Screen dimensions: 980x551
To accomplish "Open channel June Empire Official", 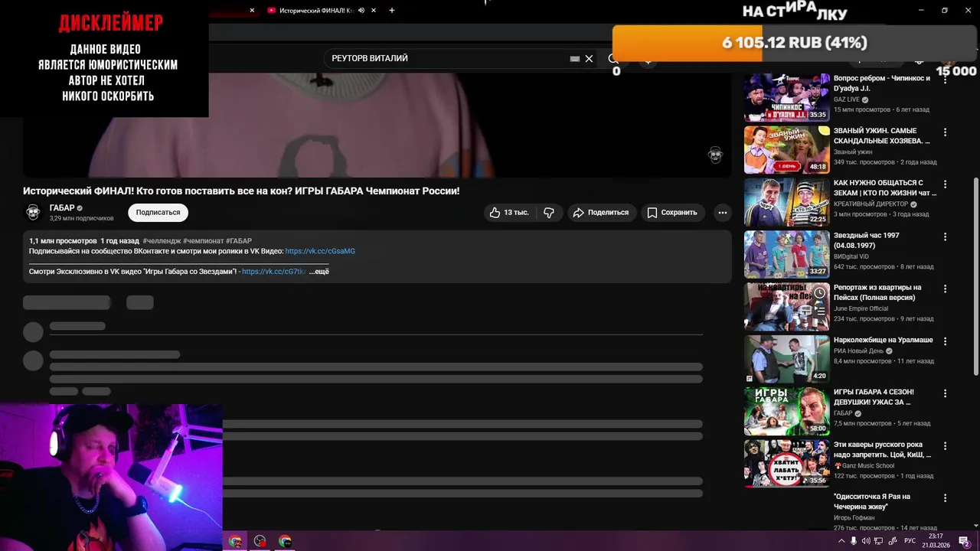I will (x=861, y=308).
